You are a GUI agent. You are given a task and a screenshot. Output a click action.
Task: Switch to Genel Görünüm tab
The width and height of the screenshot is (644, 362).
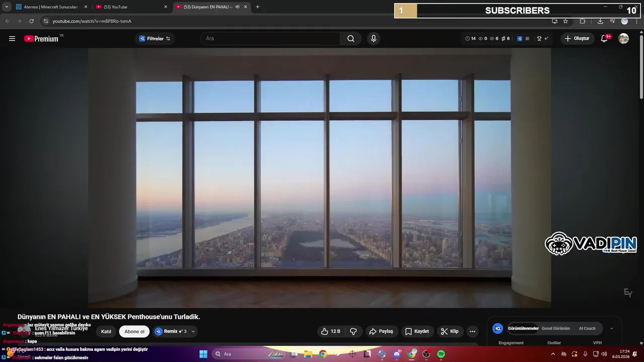pyautogui.click(x=555, y=328)
